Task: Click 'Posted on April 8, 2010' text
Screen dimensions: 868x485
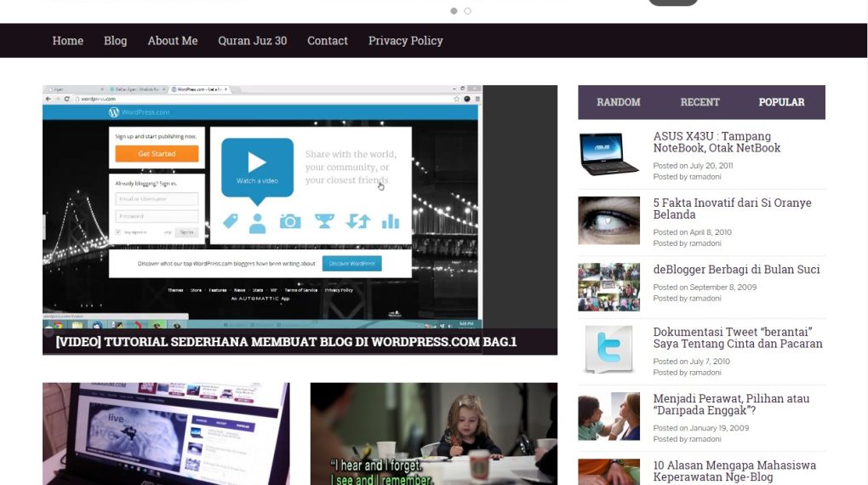Action: point(692,232)
